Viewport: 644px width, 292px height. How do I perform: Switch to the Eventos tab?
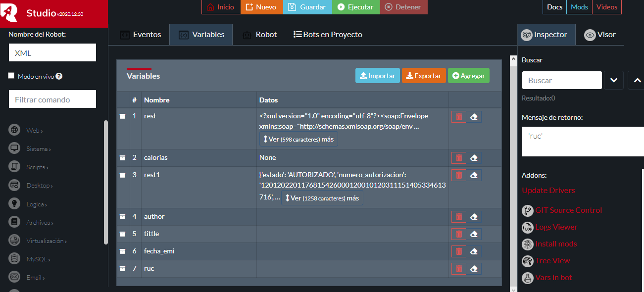(x=141, y=35)
